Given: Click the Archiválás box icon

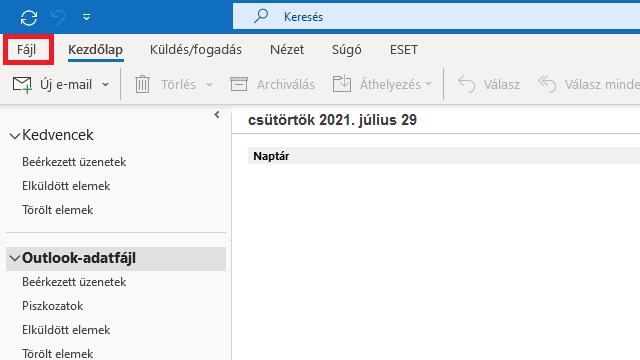Looking at the screenshot, I should [239, 84].
